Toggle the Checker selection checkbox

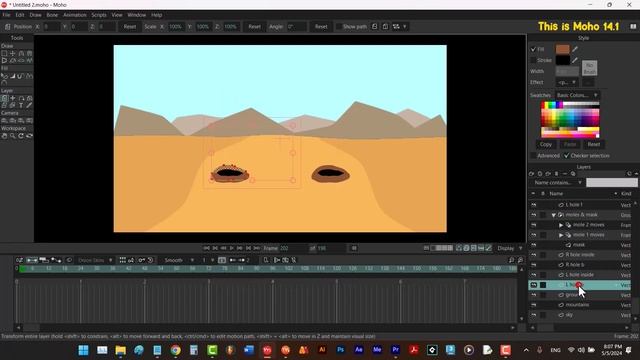click(567, 156)
